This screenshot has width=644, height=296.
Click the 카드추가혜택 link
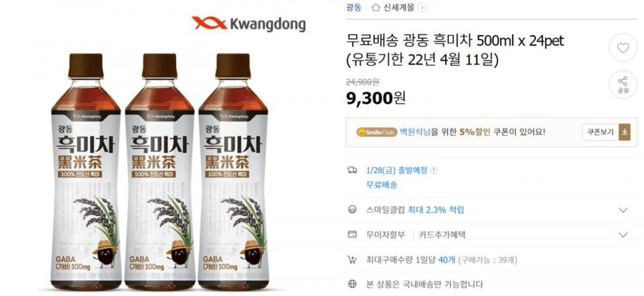pos(442,235)
